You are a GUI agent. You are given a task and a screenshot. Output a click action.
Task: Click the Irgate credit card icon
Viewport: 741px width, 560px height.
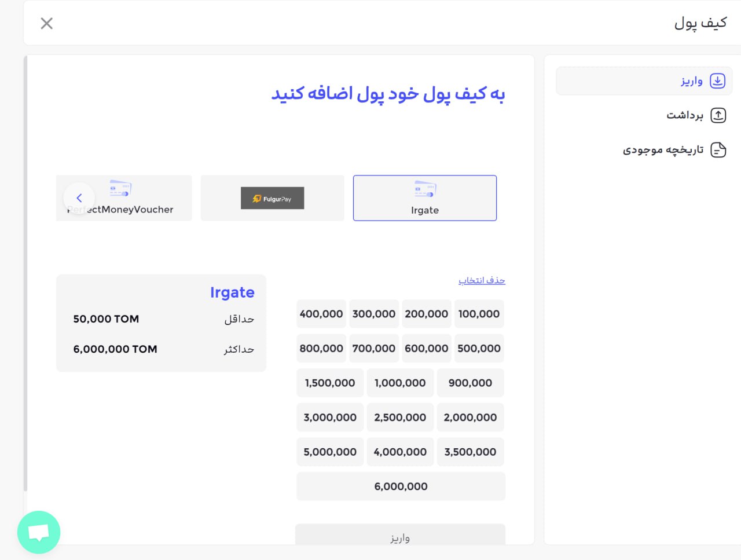[425, 188]
